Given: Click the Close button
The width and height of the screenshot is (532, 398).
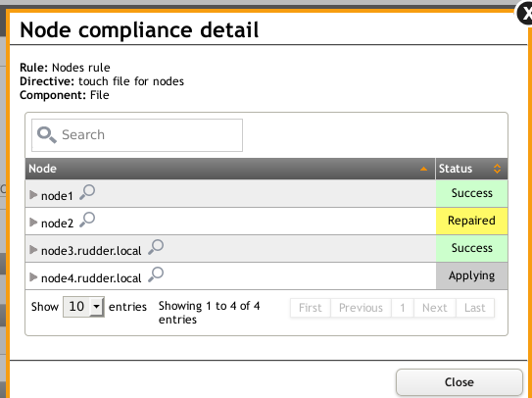Looking at the screenshot, I should point(459,382).
